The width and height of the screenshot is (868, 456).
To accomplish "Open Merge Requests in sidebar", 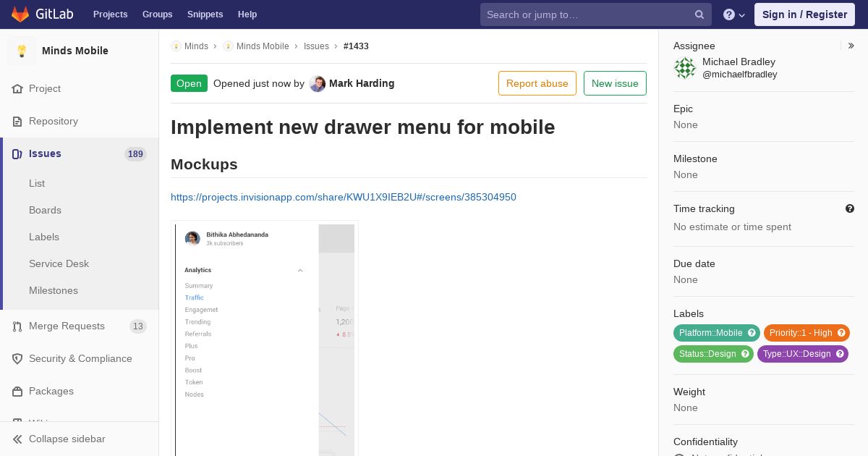I will pyautogui.click(x=67, y=326).
